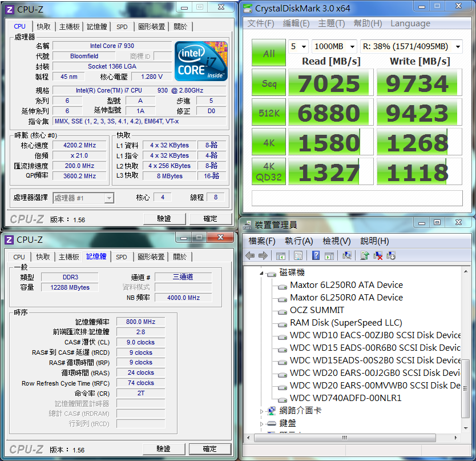
Task: Open the drive selection dropdown R: 38%
Action: click(412, 46)
